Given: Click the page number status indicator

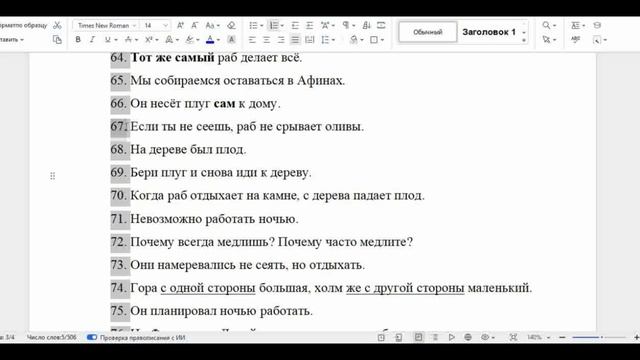Looking at the screenshot, I should click(x=8, y=337).
